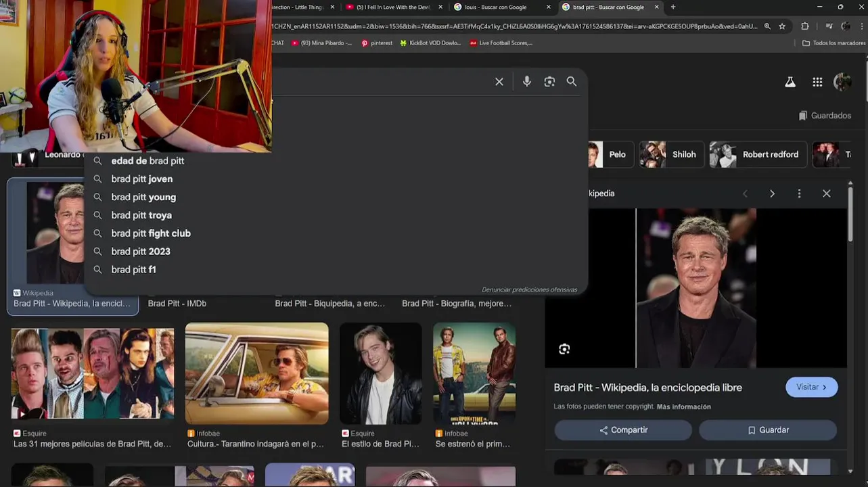Open the selected Wikipedia Brad Pitt result card

(73, 247)
